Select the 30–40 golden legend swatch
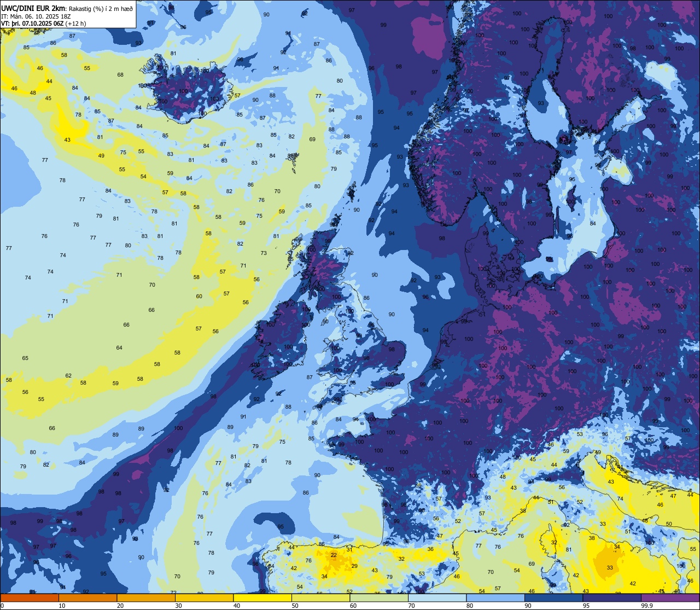The width and height of the screenshot is (700, 610). coord(204,597)
